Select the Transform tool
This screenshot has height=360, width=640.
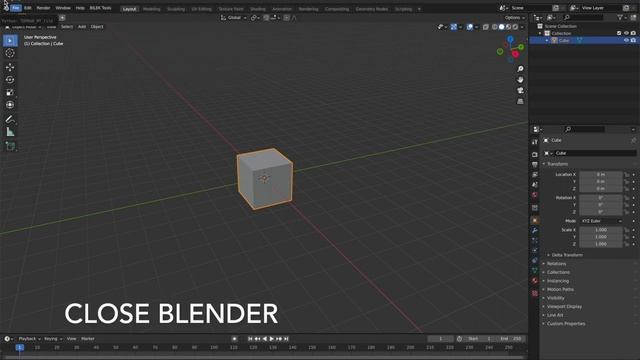[x=10, y=105]
